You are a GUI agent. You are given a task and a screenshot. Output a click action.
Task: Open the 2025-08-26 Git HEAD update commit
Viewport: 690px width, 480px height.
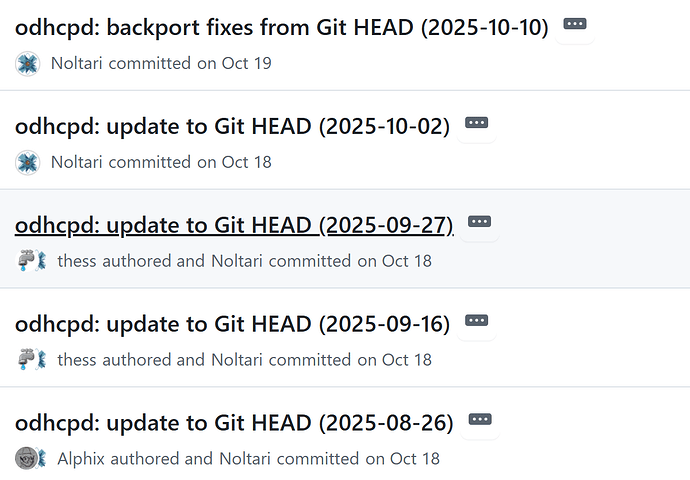[234, 423]
